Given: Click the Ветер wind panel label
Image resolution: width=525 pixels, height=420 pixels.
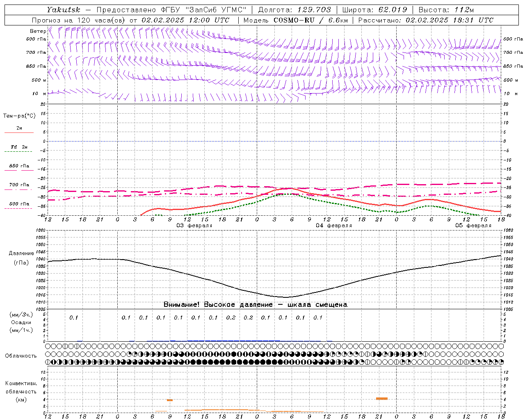Looking at the screenshot, I should [38, 31].
